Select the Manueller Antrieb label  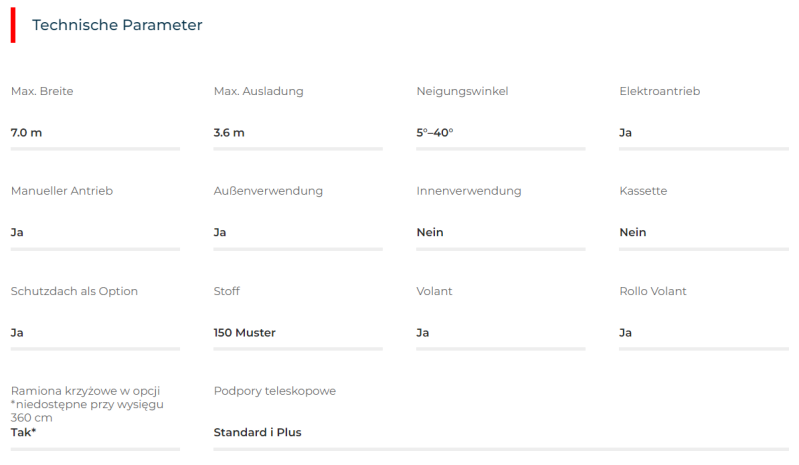coord(61,191)
